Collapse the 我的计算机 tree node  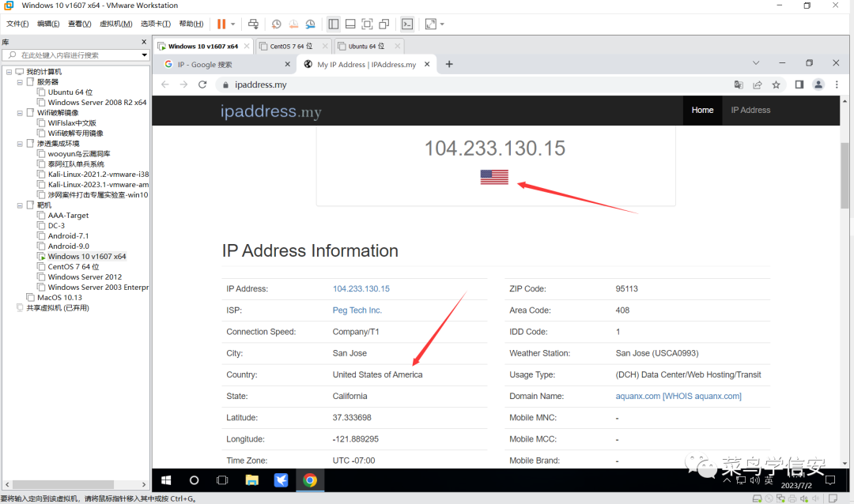click(9, 72)
